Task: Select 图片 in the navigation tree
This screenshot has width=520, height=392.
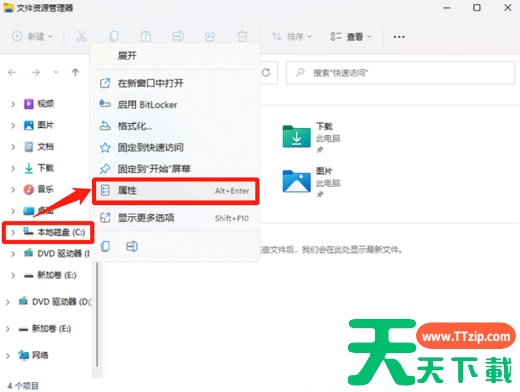Action: 39,125
